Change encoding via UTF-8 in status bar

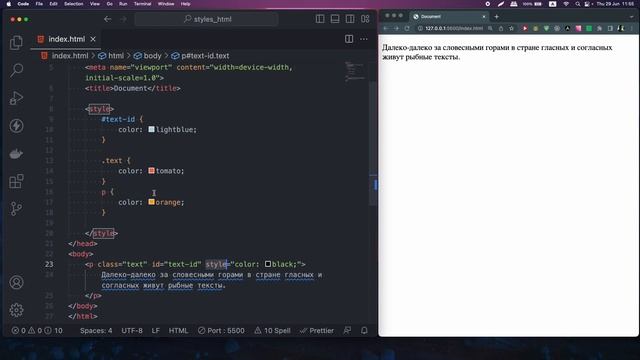(x=132, y=331)
